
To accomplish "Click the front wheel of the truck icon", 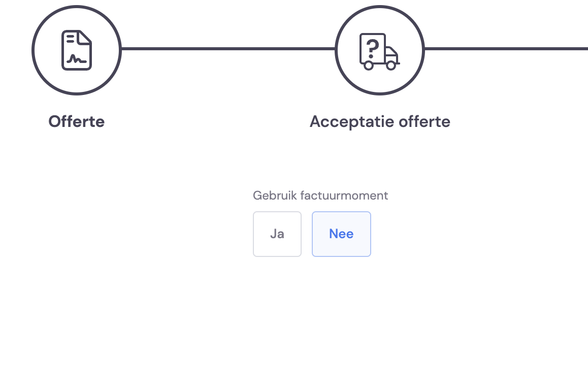I will click(x=391, y=66).
